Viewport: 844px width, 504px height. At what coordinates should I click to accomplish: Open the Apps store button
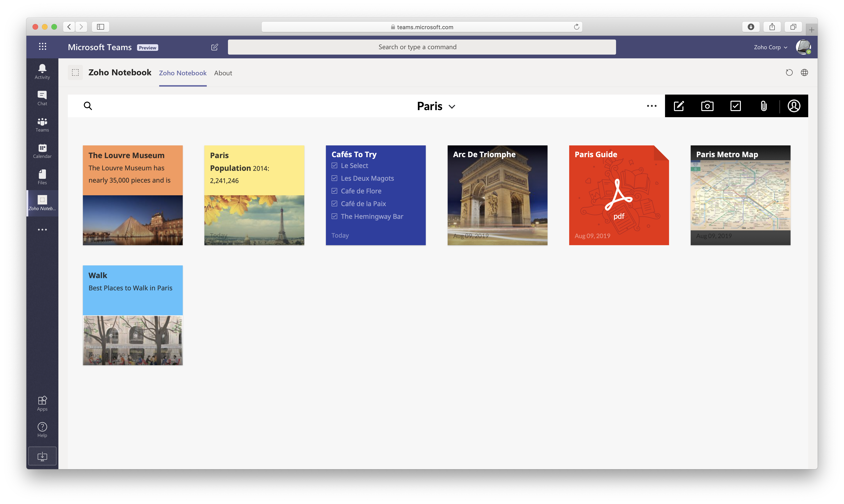coord(42,403)
